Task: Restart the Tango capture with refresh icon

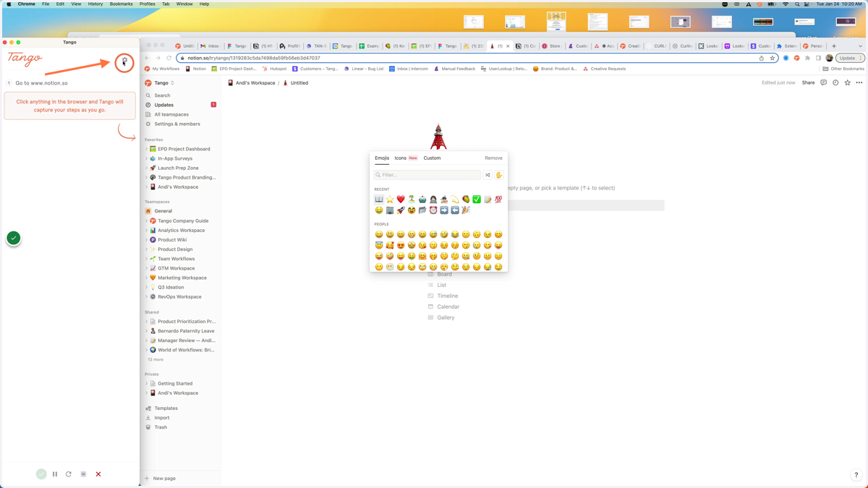Action: coord(69,474)
